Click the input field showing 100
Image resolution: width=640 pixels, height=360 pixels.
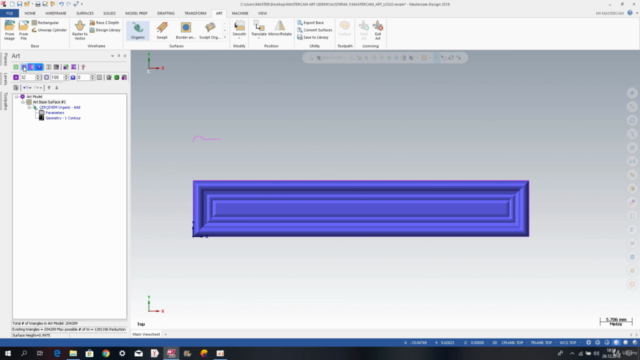(x=57, y=77)
